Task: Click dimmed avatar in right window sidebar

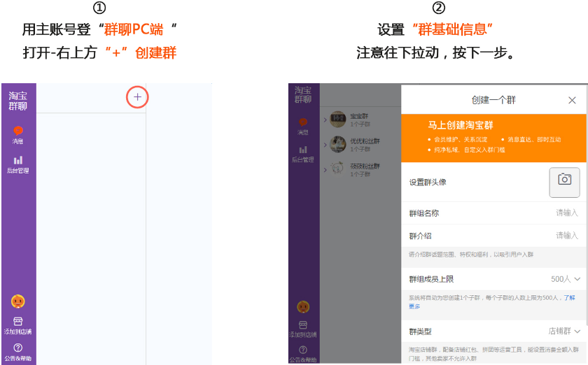Action: pos(303,307)
